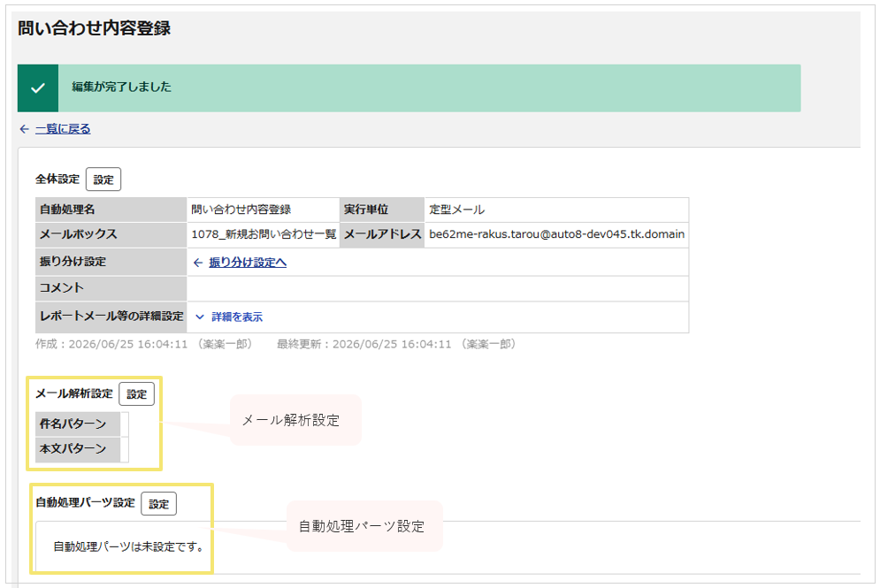This screenshot has width=880, height=588.
Task: Select レポートメール等の詳細設定 header cell
Action: (x=111, y=317)
